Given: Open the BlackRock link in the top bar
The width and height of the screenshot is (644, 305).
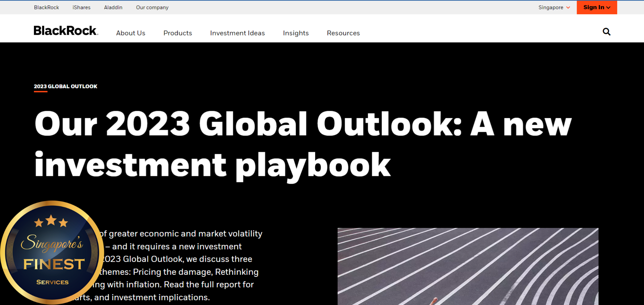Looking at the screenshot, I should [46, 7].
